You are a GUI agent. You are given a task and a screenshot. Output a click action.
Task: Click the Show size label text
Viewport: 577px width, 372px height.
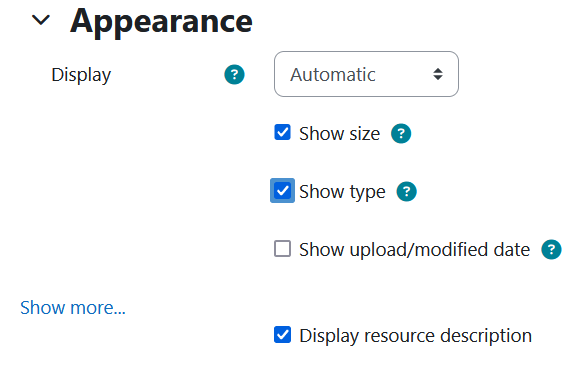point(339,133)
